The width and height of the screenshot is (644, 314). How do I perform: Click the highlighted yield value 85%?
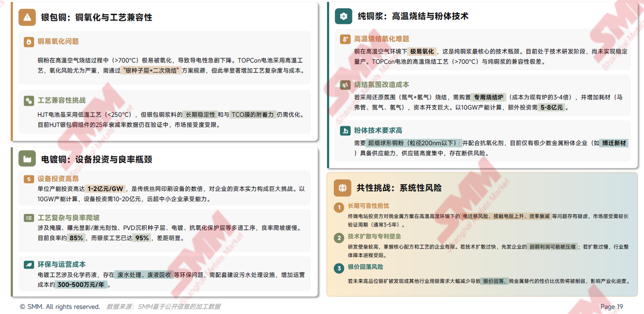point(76,238)
